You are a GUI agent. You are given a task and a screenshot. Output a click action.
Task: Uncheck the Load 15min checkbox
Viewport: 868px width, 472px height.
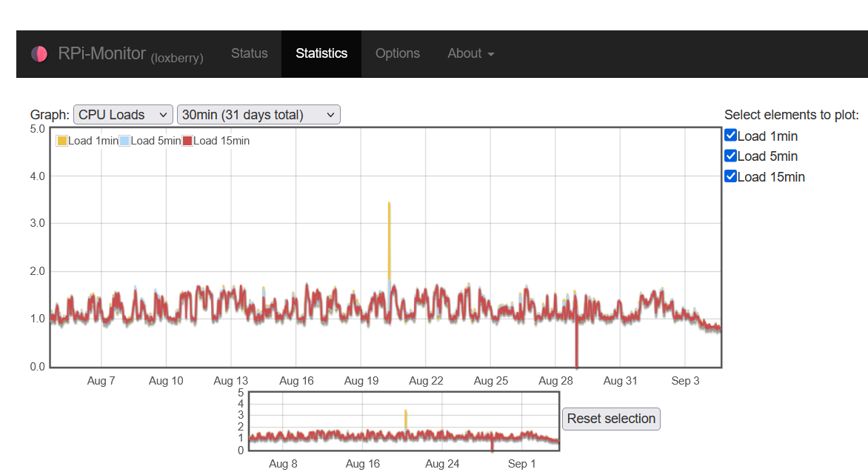[x=731, y=176]
